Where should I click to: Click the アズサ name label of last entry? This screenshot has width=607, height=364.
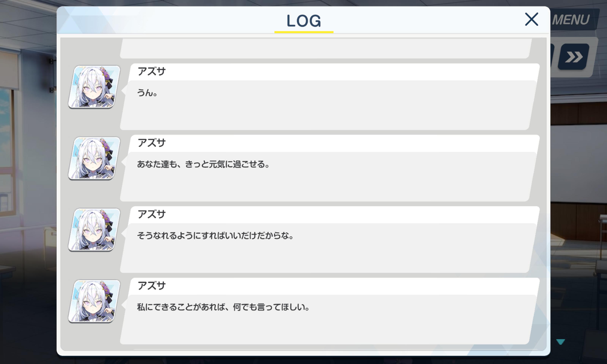pos(152,286)
